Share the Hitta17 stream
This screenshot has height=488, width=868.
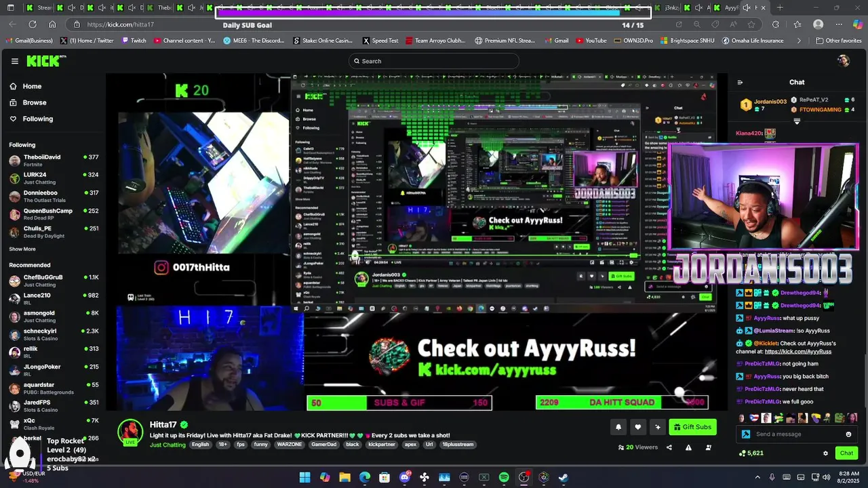pyautogui.click(x=669, y=447)
